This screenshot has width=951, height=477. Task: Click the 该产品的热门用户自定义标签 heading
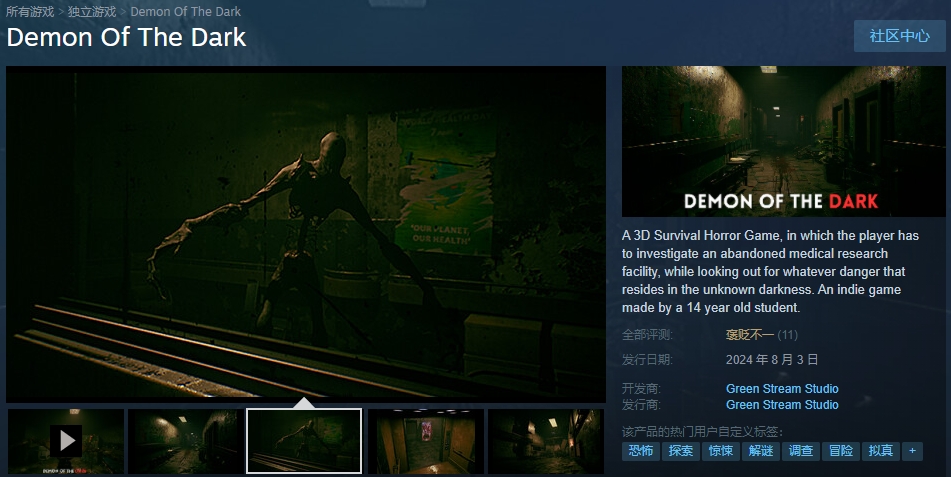[x=702, y=432]
